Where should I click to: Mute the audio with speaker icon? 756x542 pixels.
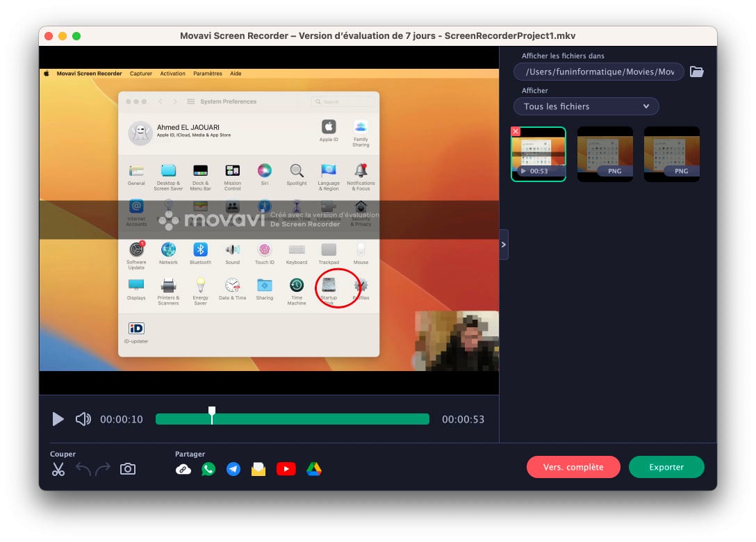83,419
